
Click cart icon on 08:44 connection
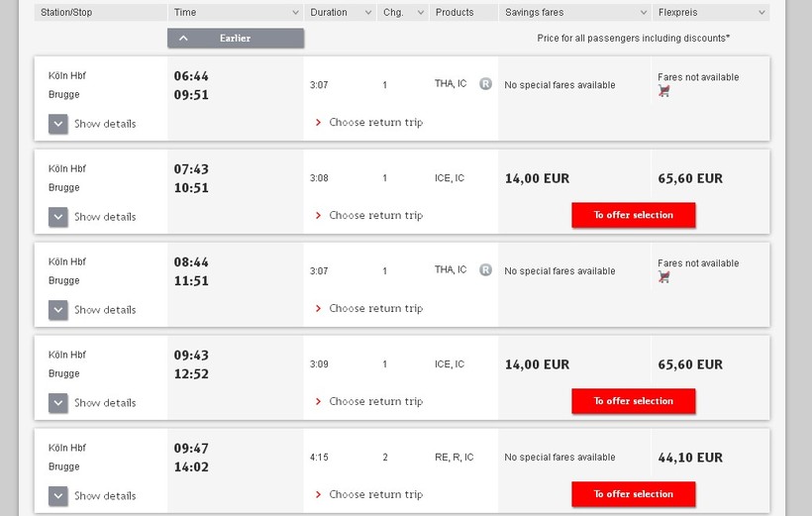coord(663,277)
